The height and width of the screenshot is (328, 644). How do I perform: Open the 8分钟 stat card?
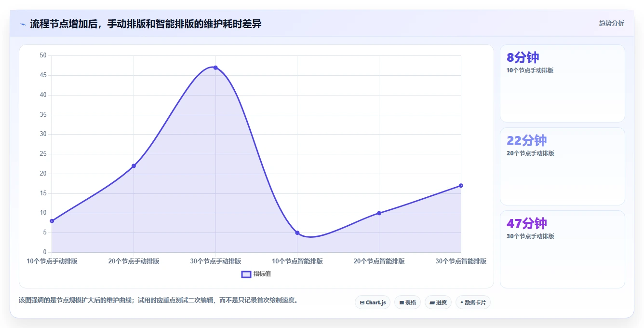pos(563,83)
